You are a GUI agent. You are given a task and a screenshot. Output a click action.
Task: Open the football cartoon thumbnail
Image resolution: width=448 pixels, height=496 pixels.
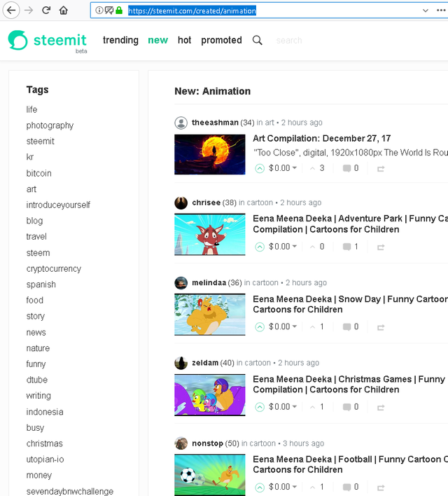click(209, 474)
